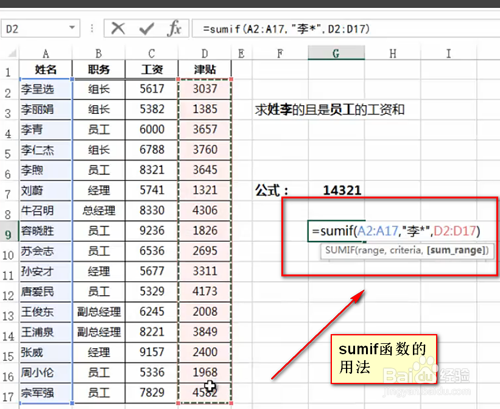Select column B header
The width and height of the screenshot is (500, 409).
[x=99, y=53]
